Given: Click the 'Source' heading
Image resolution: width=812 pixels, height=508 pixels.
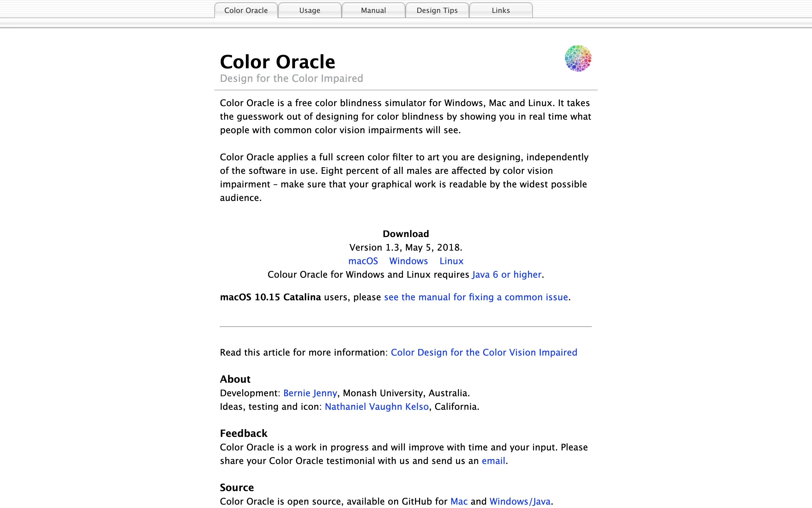Looking at the screenshot, I should tap(237, 487).
